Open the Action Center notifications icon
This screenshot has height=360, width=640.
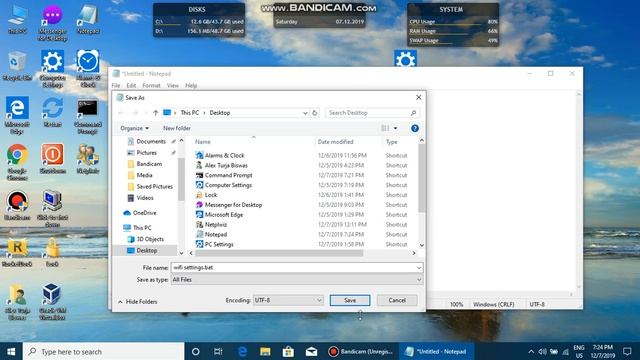click(x=627, y=351)
